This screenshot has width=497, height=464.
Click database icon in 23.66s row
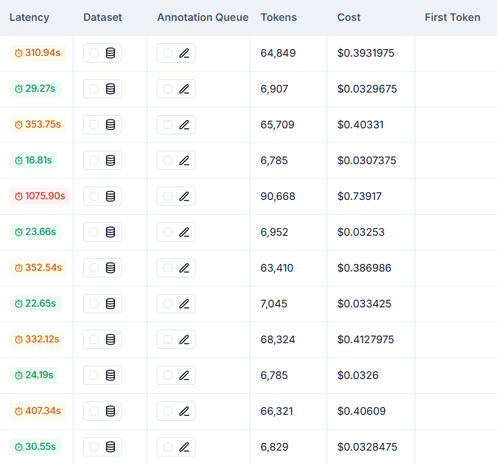pyautogui.click(x=110, y=232)
